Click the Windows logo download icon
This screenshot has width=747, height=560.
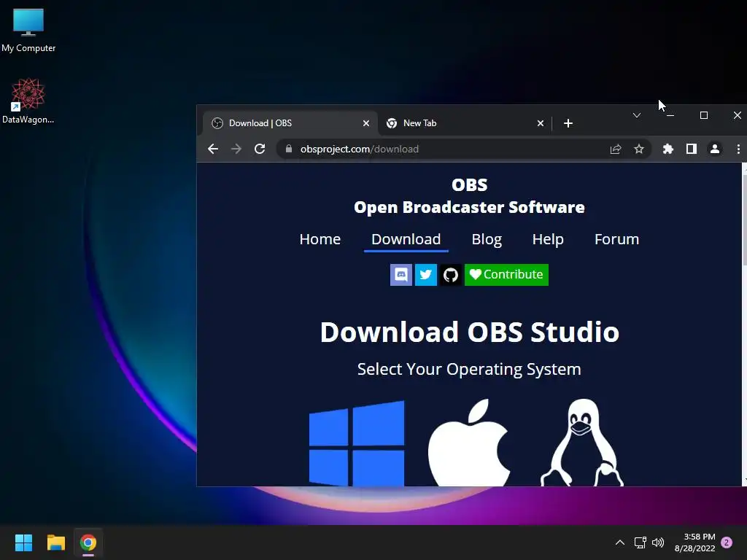tap(356, 443)
